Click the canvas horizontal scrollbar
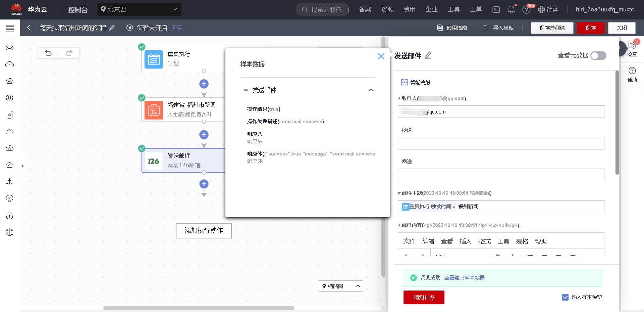Screen dimensions: 644x312 point(199,308)
